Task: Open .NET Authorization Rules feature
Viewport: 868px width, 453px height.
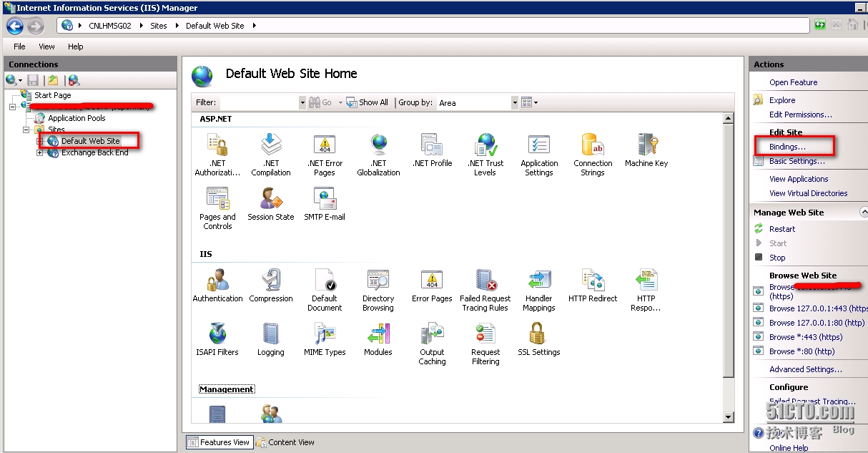Action: 217,155
